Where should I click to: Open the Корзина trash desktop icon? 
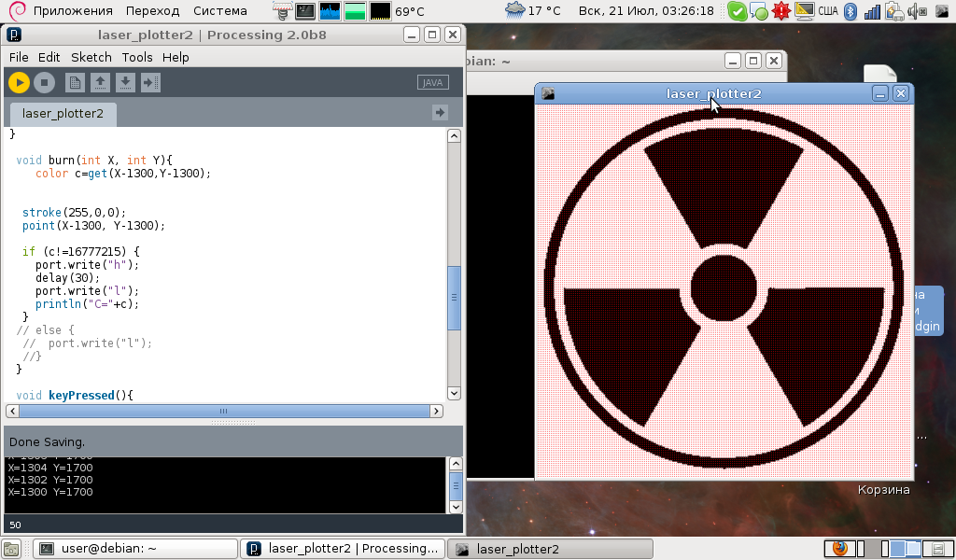point(883,489)
